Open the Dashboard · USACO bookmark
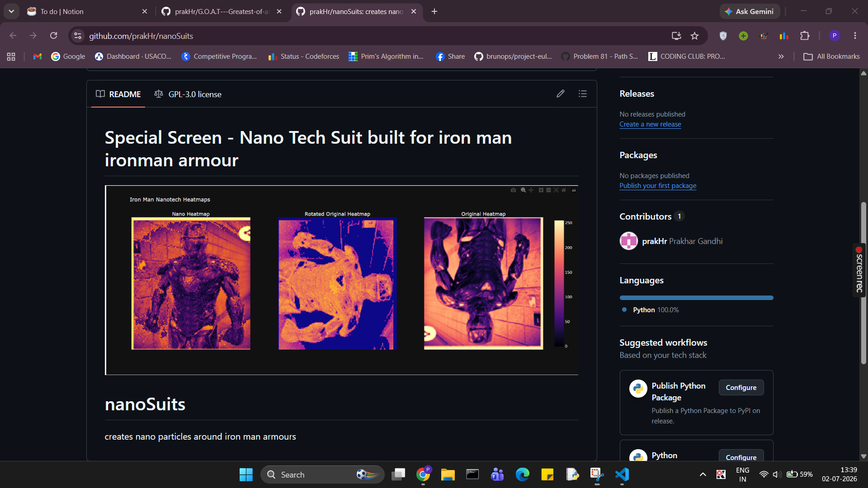Image resolution: width=868 pixels, height=488 pixels. (x=133, y=56)
